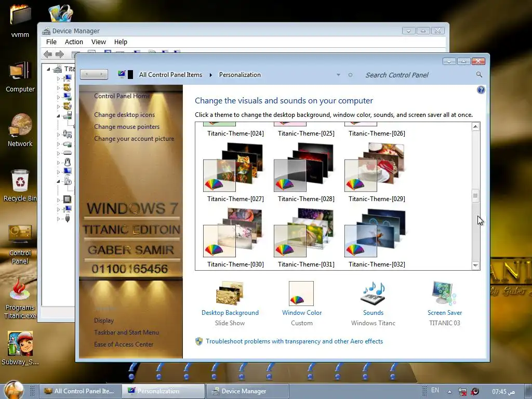Screen dimensions: 532x399
Task: Open the Network desktop icon
Action: pyautogui.click(x=20, y=130)
